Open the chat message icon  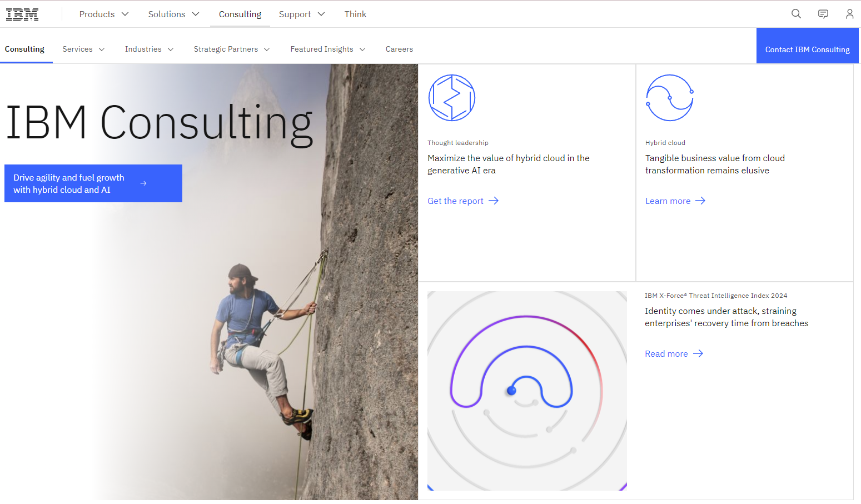823,14
